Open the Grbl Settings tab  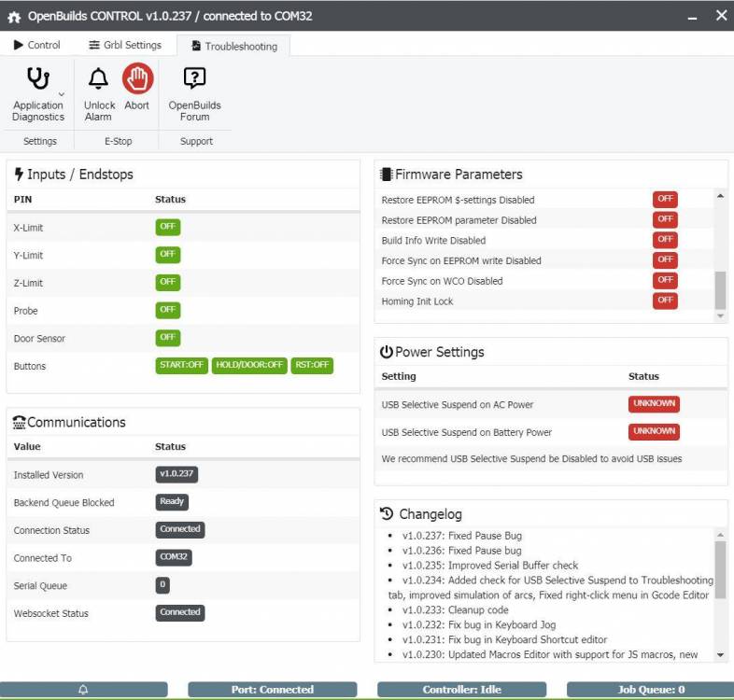click(125, 45)
